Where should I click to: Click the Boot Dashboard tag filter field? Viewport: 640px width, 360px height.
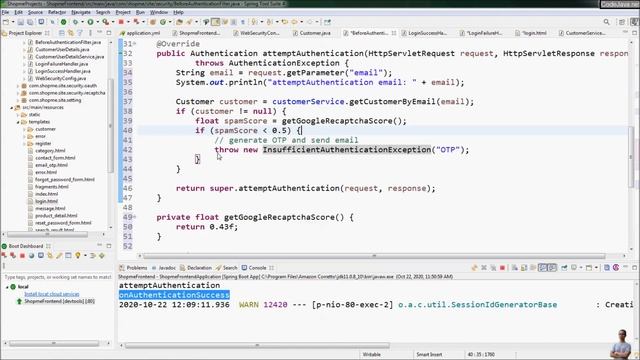pos(57,277)
